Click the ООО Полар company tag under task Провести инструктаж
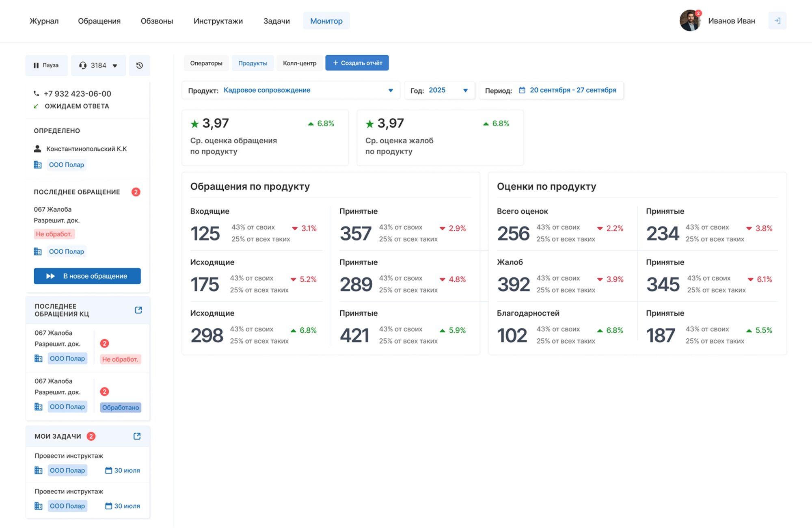 pyautogui.click(x=67, y=470)
